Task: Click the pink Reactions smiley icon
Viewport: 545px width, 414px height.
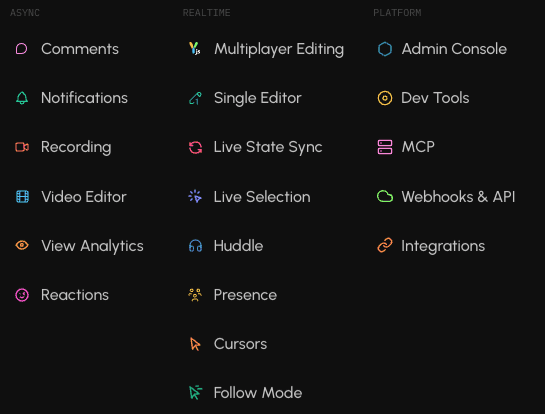Action: pyautogui.click(x=22, y=295)
